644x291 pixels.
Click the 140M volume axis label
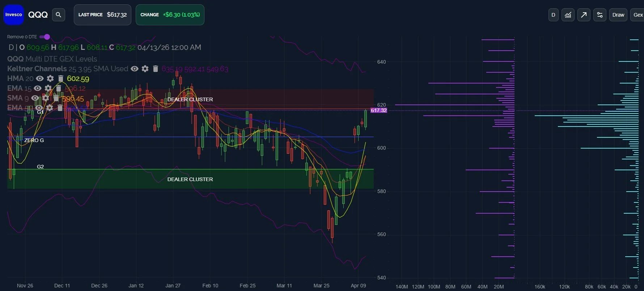[x=402, y=287]
